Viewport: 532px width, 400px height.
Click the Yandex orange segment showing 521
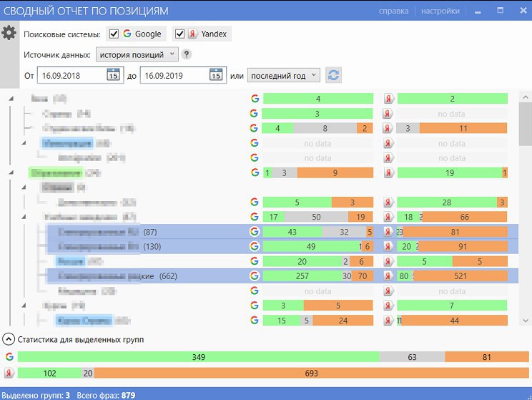click(x=460, y=276)
